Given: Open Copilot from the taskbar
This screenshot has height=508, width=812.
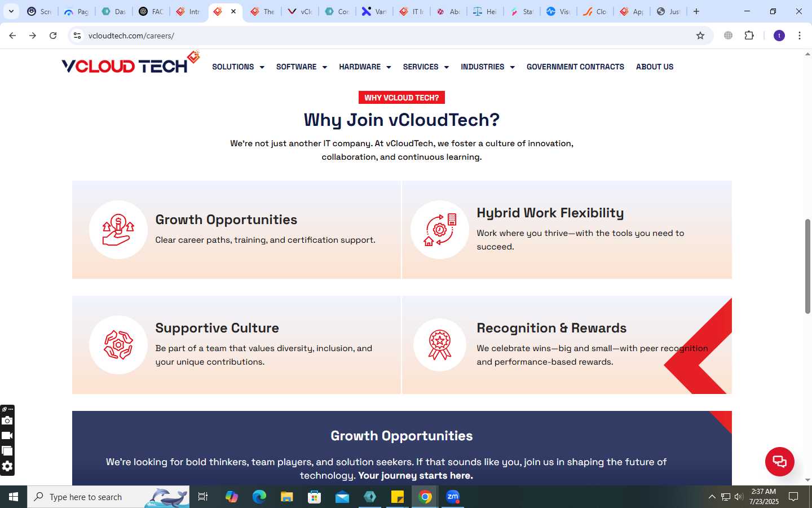Looking at the screenshot, I should click(231, 497).
